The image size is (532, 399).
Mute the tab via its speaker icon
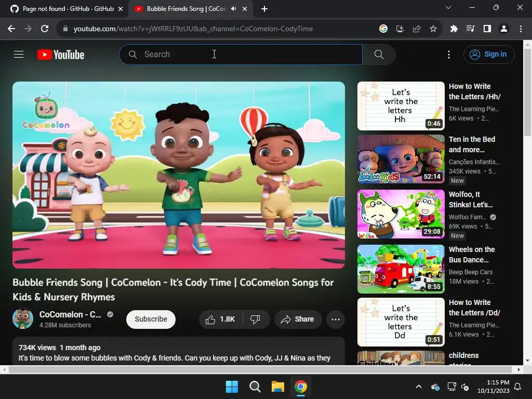[233, 9]
